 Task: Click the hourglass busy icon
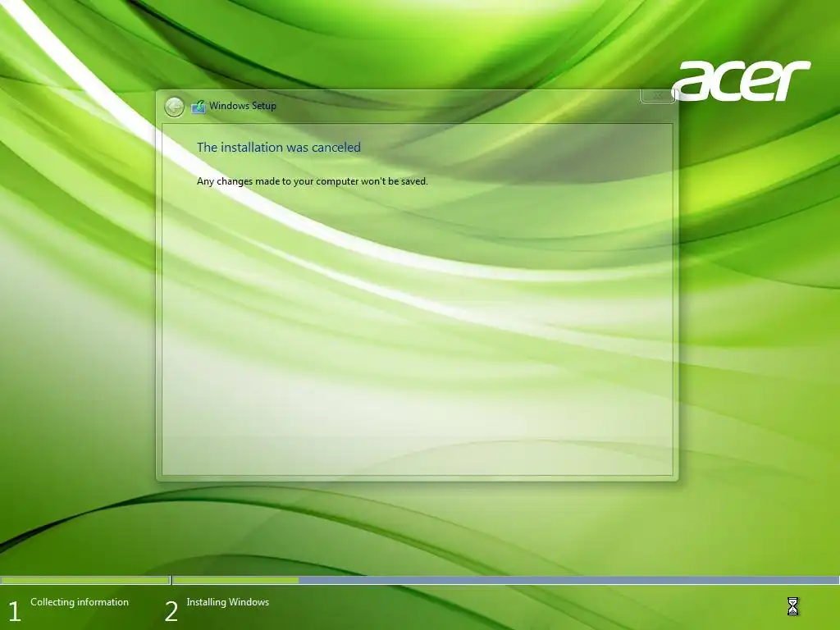(x=793, y=606)
